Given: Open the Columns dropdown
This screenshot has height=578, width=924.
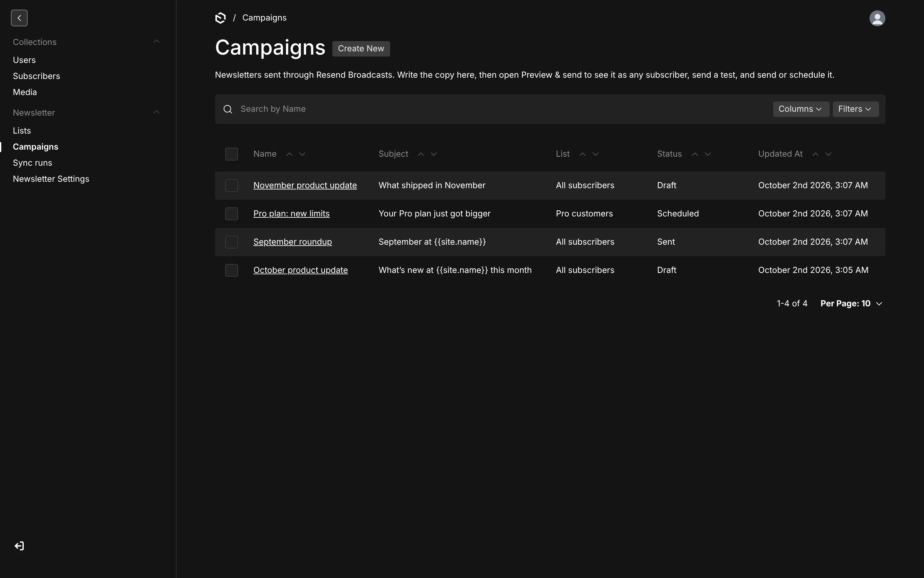Looking at the screenshot, I should tap(801, 109).
